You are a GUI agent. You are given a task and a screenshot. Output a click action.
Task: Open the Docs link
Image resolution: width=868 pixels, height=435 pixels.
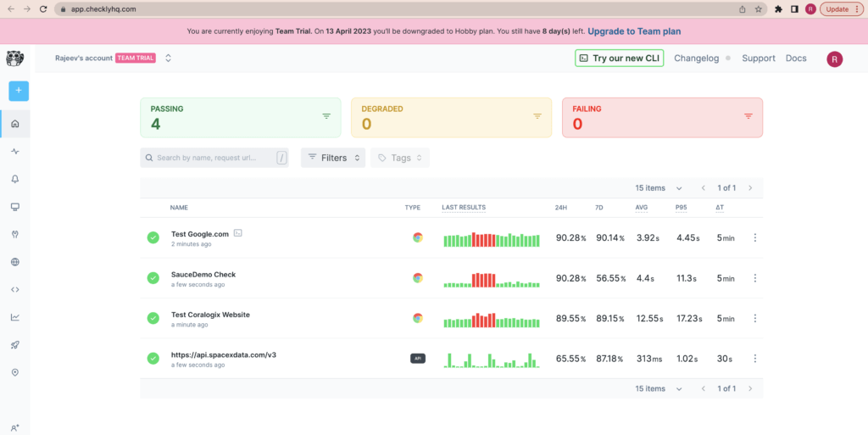tap(796, 59)
